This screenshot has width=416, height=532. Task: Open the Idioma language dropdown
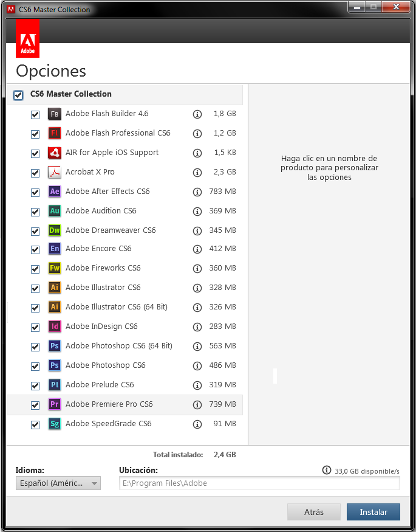[58, 483]
